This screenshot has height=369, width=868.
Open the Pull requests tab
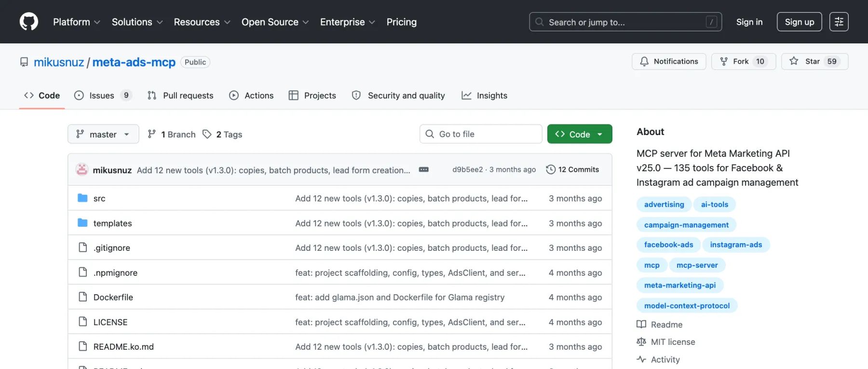pos(180,96)
